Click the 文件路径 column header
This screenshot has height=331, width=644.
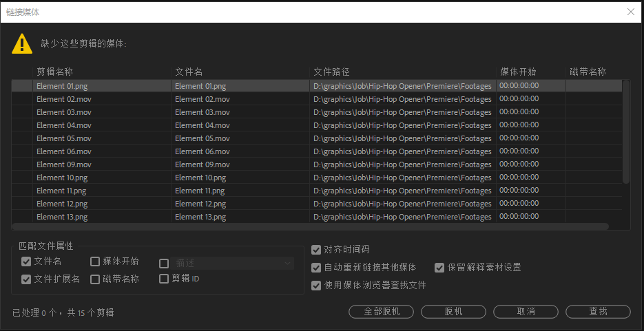331,72
